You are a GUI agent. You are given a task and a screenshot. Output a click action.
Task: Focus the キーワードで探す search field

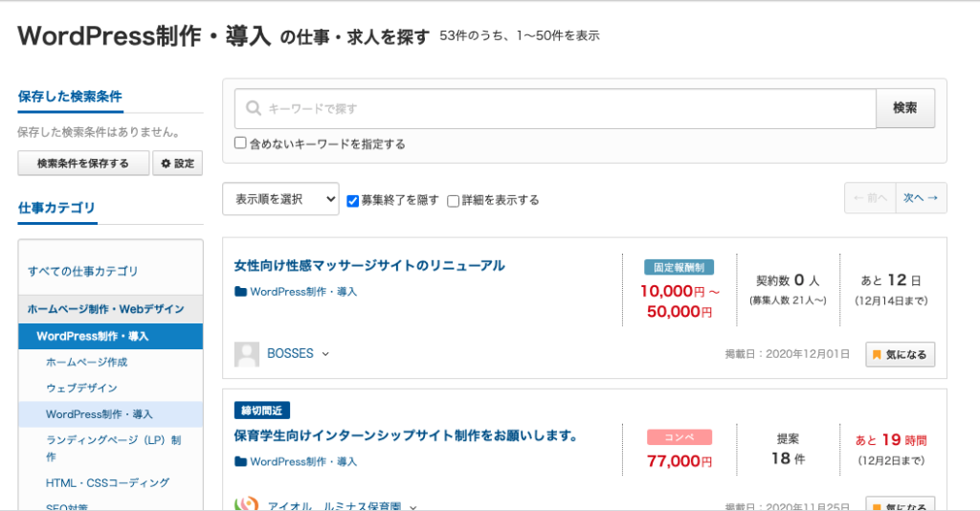[565, 109]
